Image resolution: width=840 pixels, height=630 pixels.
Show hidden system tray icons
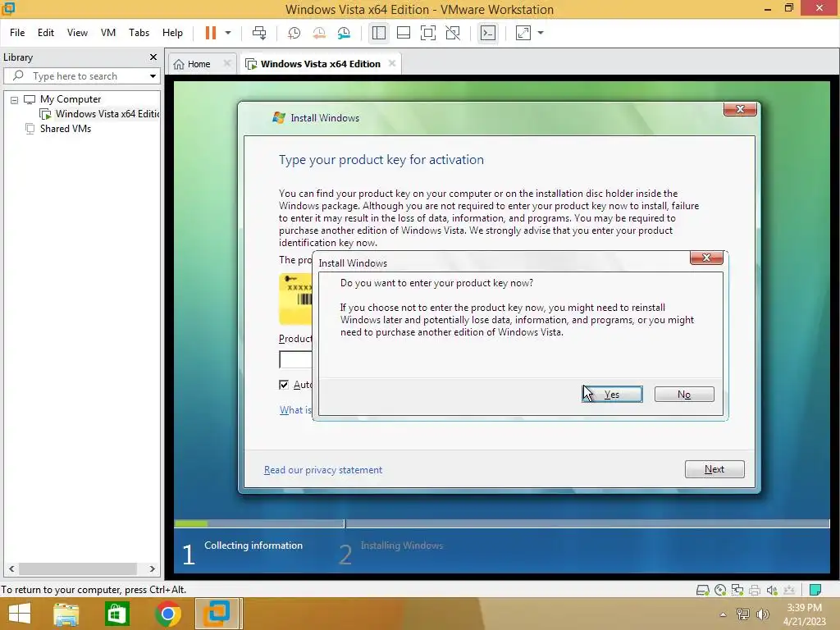tap(724, 614)
